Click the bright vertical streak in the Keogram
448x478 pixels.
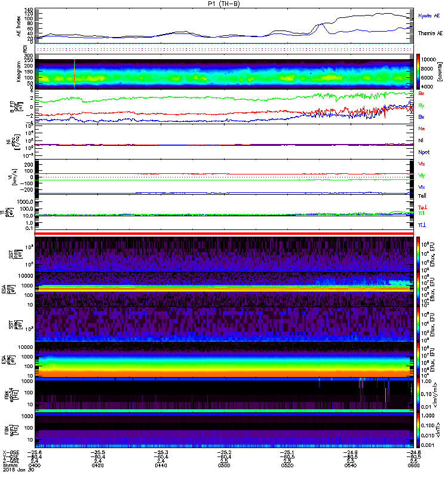(74, 73)
